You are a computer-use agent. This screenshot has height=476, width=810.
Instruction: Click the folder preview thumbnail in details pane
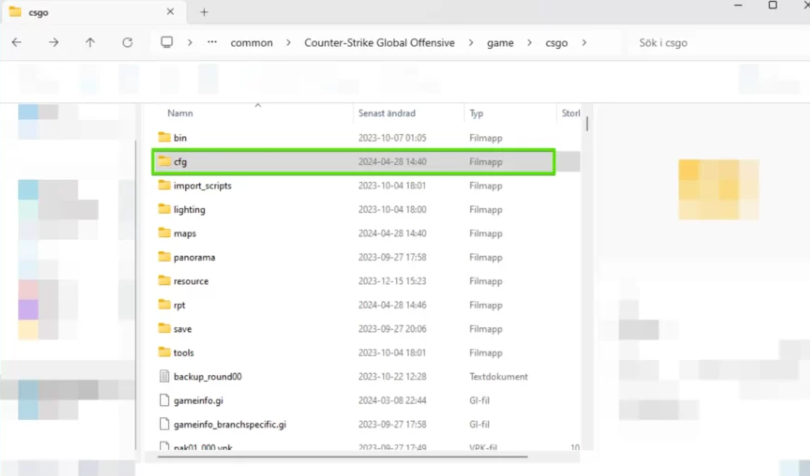[x=719, y=189]
